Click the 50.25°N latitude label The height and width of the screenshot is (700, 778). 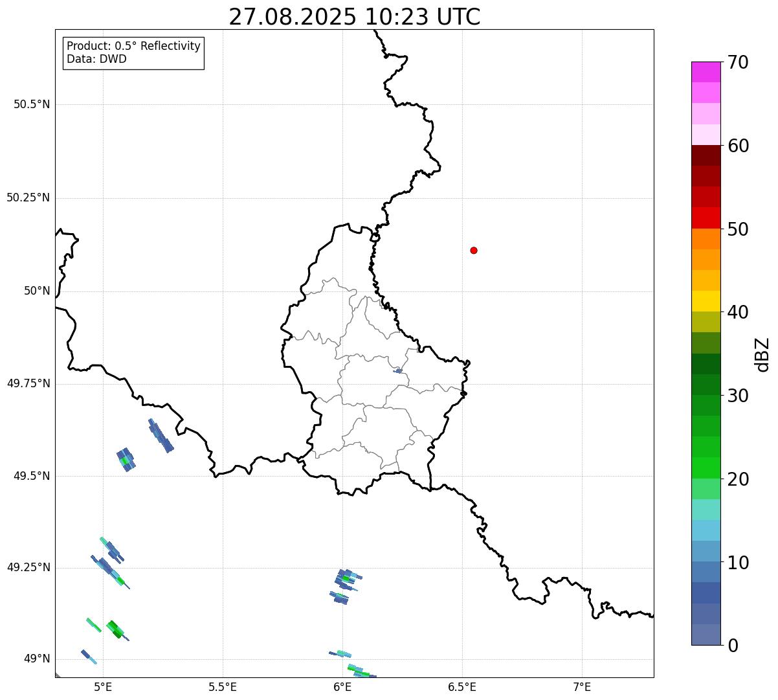tap(28, 198)
